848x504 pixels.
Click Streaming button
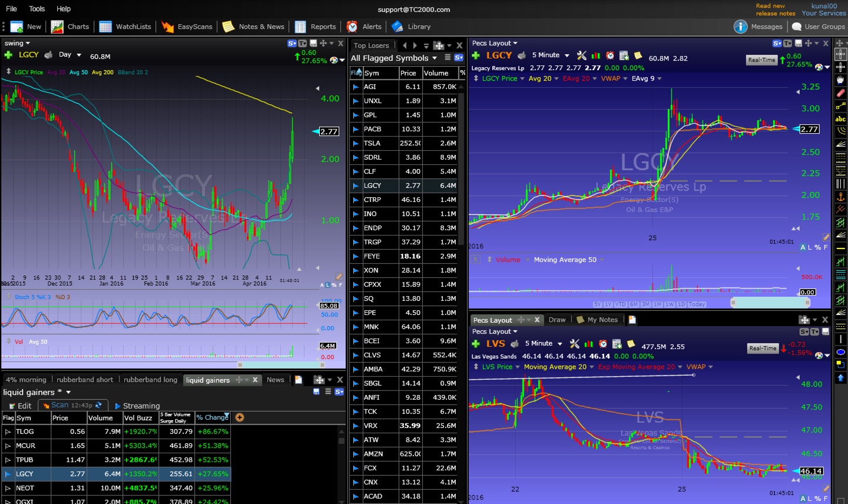137,406
